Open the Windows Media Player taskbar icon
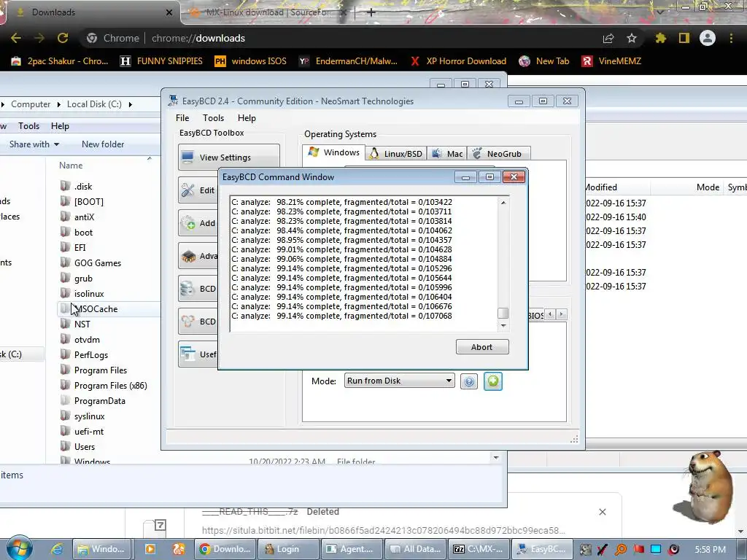 [150, 549]
